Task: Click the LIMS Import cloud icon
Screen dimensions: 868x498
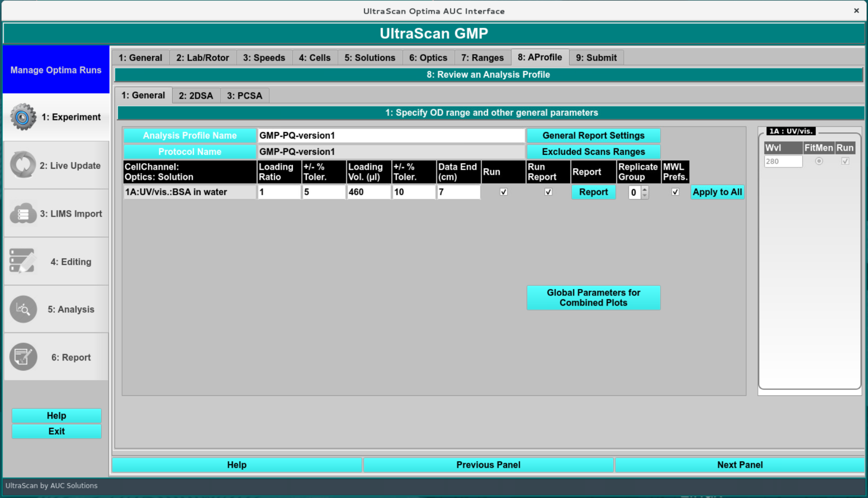Action: click(x=23, y=213)
